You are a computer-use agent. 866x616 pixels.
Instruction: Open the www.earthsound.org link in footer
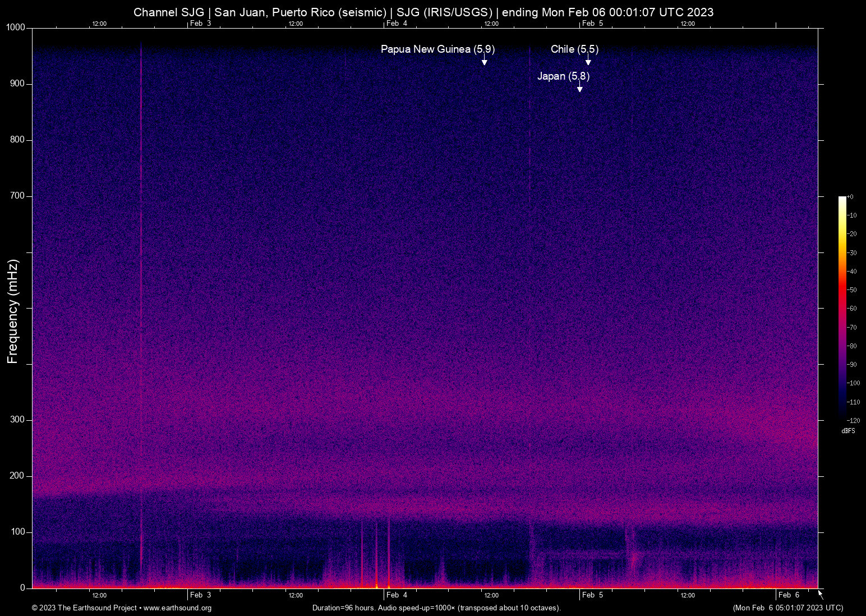[177, 608]
